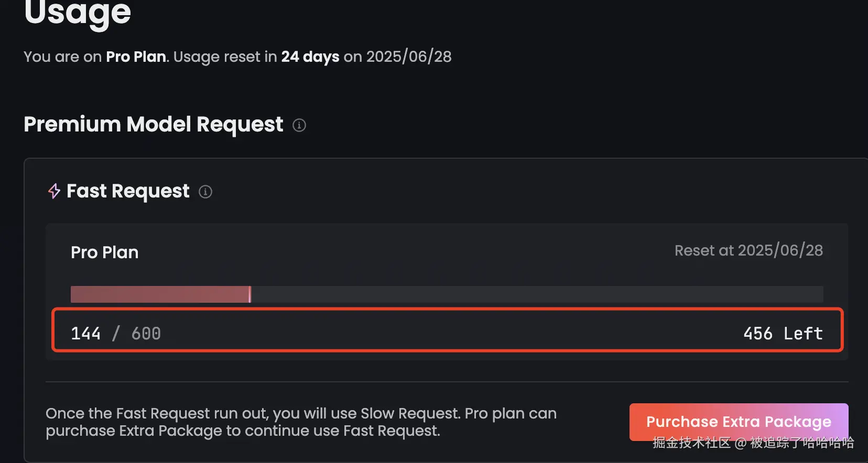Click the Chinese watermark text below the button

pos(753,443)
